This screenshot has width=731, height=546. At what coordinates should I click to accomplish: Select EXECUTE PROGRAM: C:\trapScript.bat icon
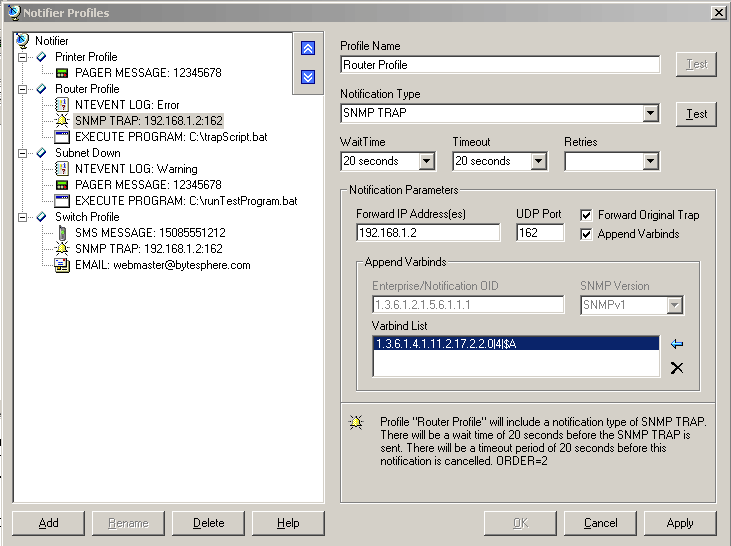61,137
